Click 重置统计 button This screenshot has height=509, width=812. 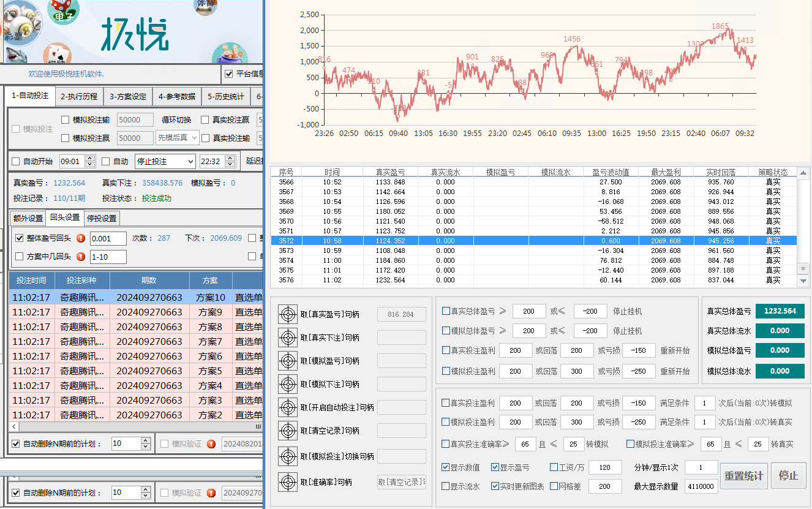(744, 476)
